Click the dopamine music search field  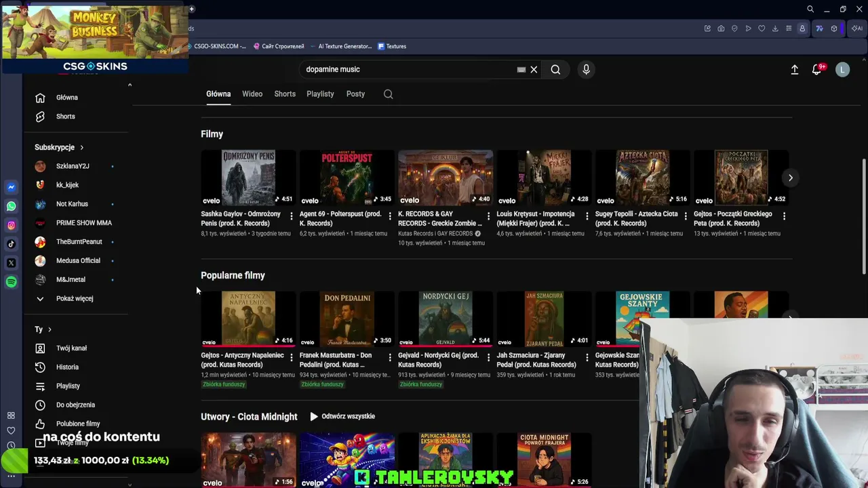410,69
